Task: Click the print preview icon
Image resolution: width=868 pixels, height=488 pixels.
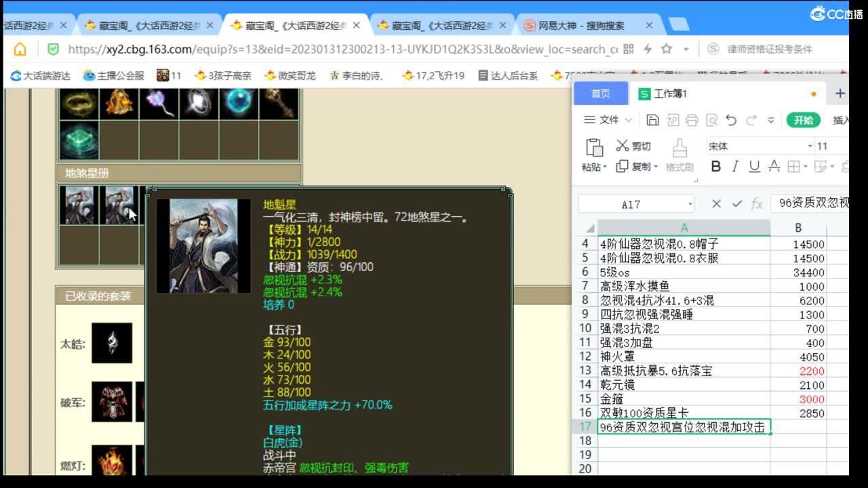Action: coord(711,120)
